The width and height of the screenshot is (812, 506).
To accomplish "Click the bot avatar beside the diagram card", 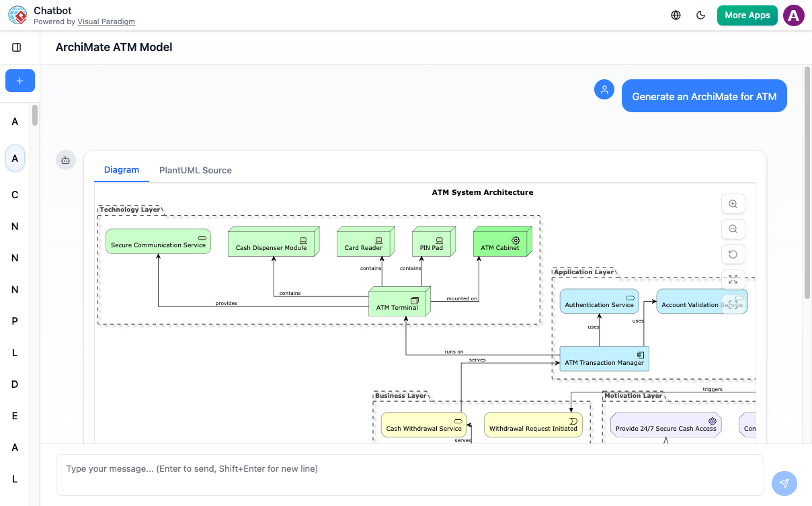I will (65, 160).
